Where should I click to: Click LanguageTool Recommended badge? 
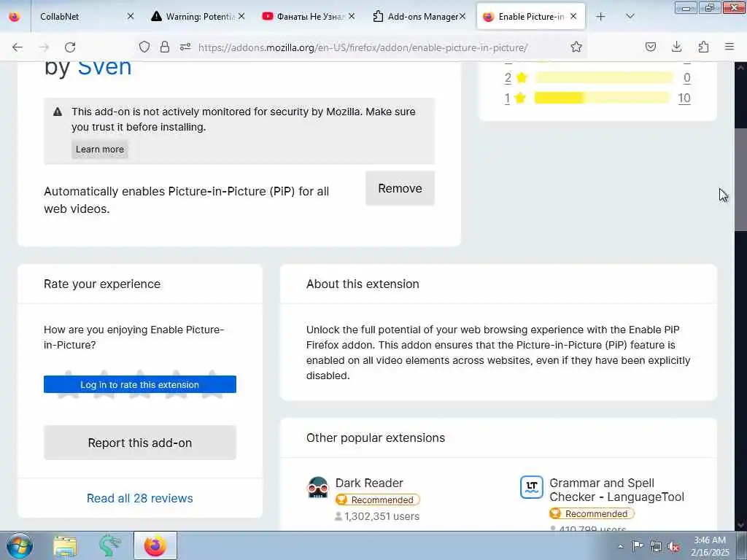[x=592, y=514]
